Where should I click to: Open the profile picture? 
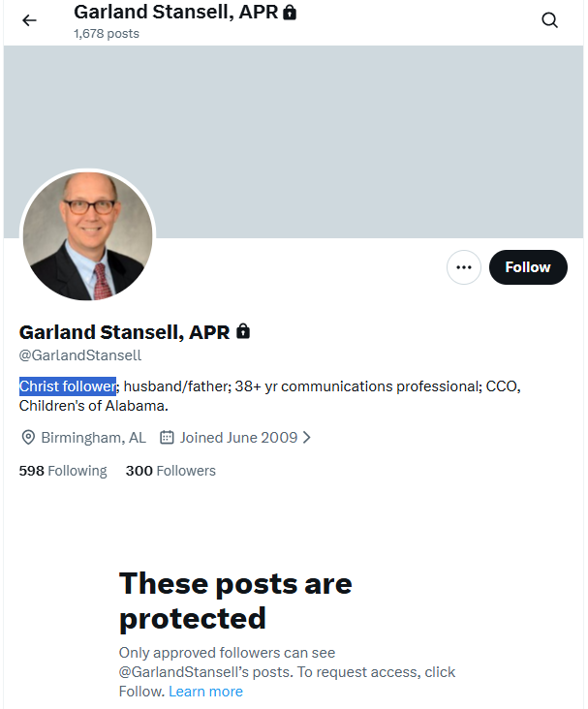[87, 236]
